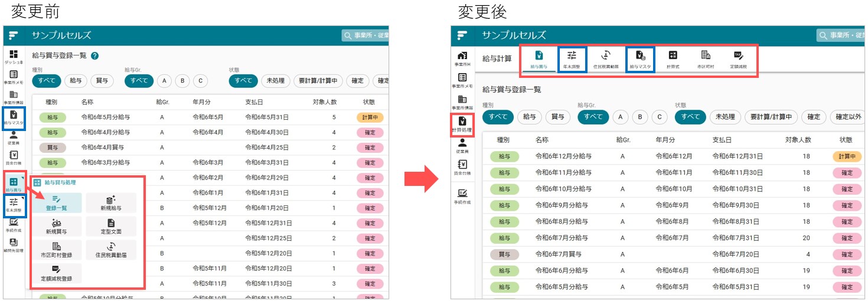Switch to 住民税異動届 tab in 変更後
The image size is (868, 301).
(x=606, y=60)
